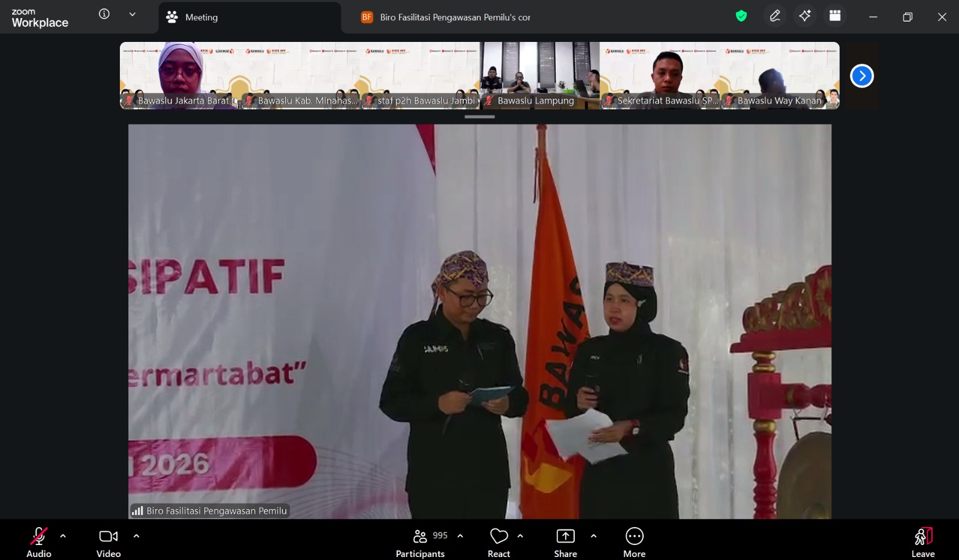This screenshot has width=959, height=560.
Task: Click the Biro Fasilitasi Pengawasan Pemilu speaker label
Action: click(210, 511)
